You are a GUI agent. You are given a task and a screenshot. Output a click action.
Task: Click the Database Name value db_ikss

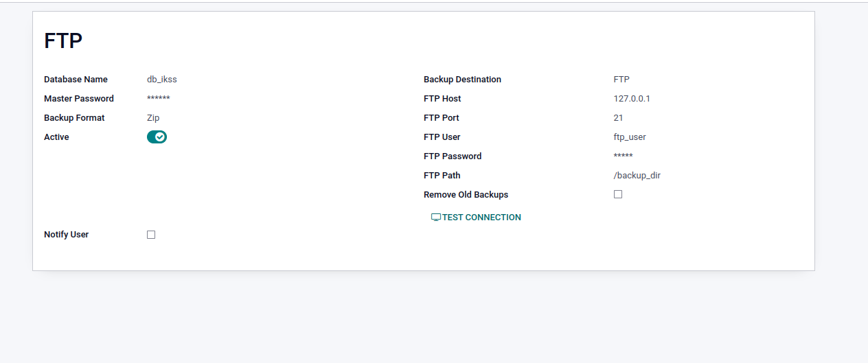[162, 80]
